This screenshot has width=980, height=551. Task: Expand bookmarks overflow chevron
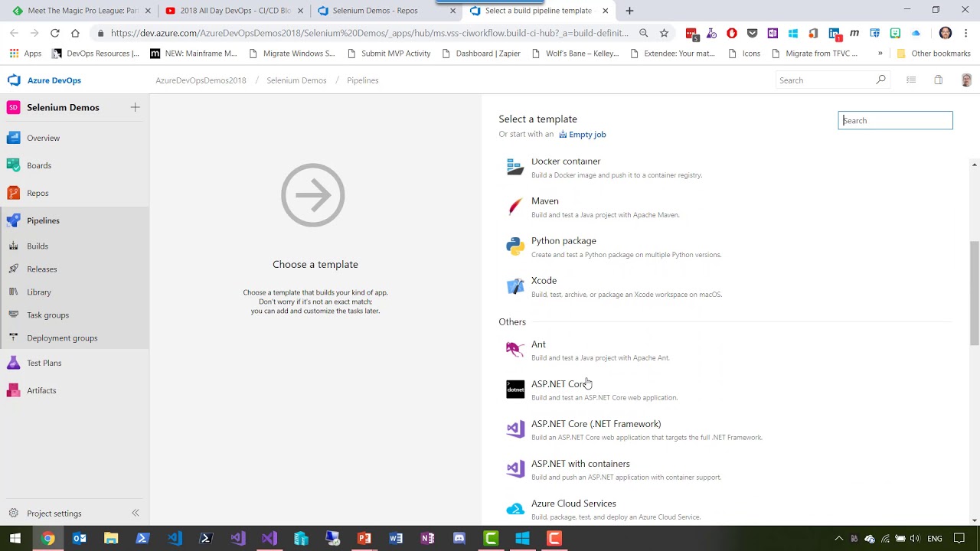pos(880,54)
